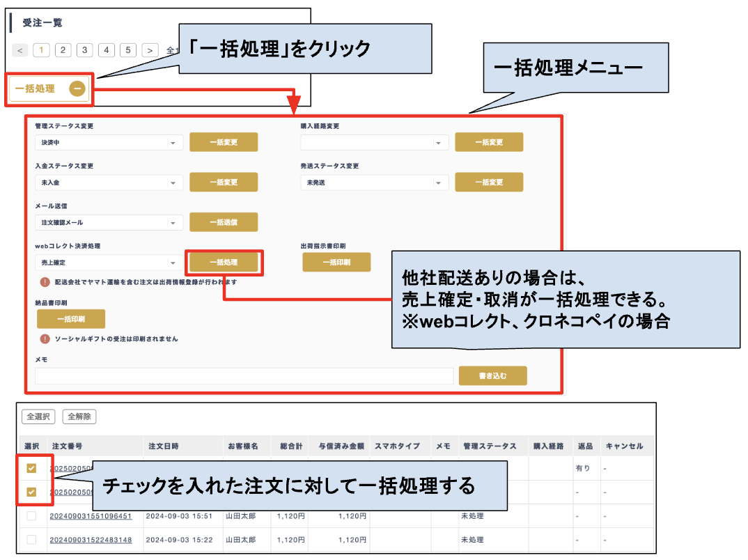The height and width of the screenshot is (560, 748).
Task: Expand the 発送ステータス変更 dropdown showing 未発送
Action: point(375,182)
